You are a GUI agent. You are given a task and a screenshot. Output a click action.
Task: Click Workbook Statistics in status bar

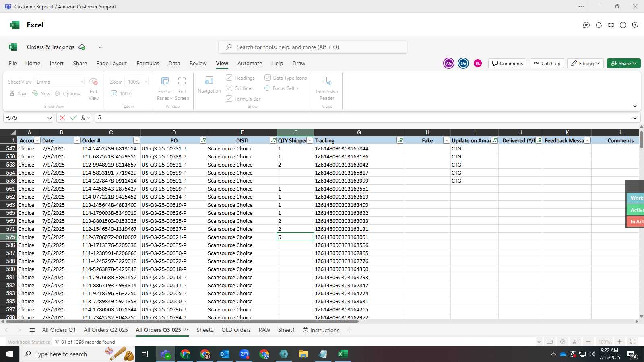coord(29,342)
